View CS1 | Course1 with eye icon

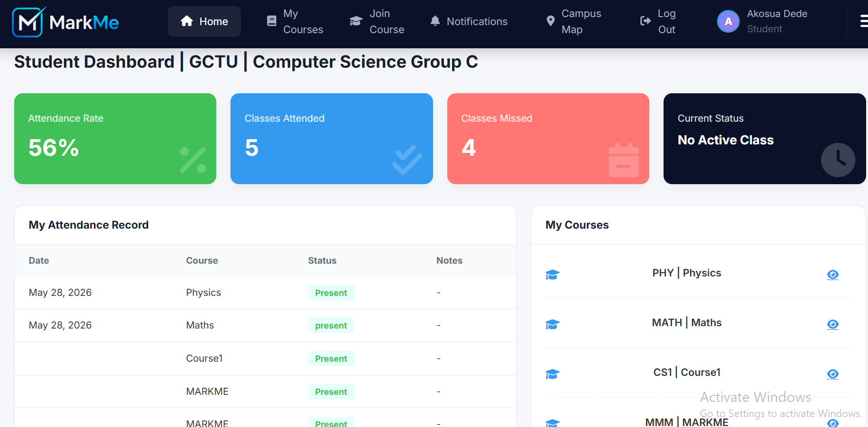[833, 374]
